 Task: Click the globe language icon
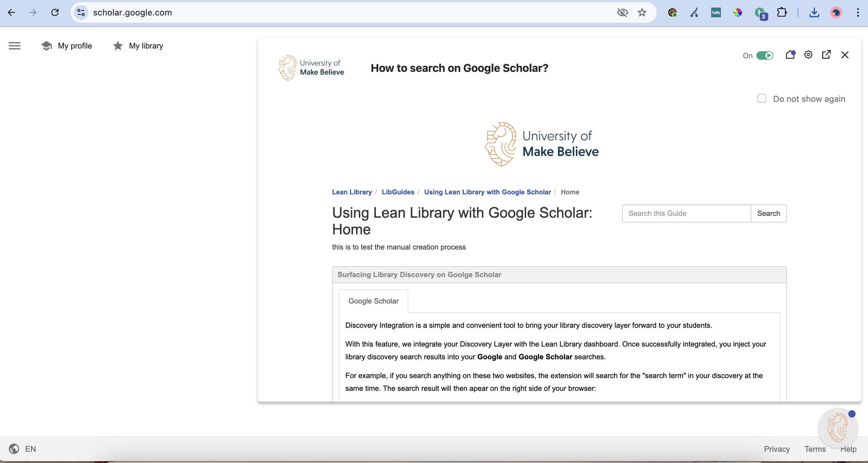click(x=14, y=449)
